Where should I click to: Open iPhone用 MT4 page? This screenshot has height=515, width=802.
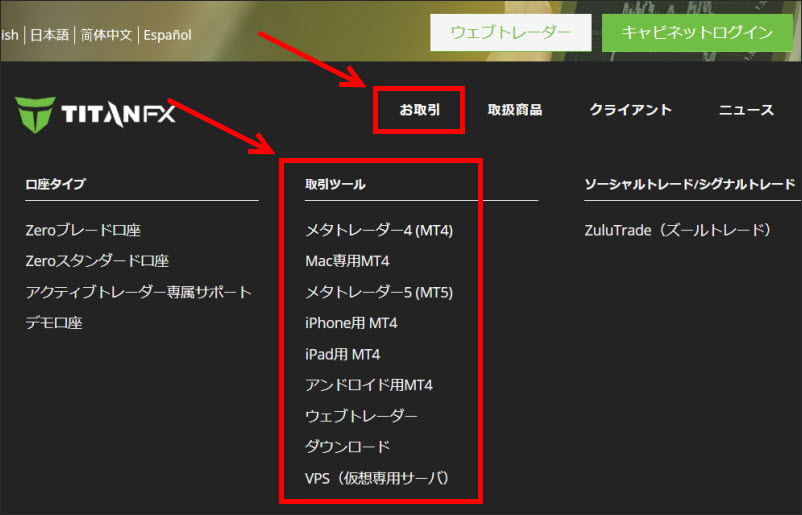point(351,323)
